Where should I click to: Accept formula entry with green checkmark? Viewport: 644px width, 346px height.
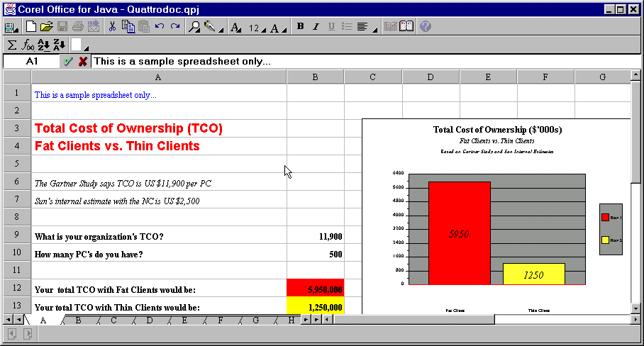(x=68, y=62)
